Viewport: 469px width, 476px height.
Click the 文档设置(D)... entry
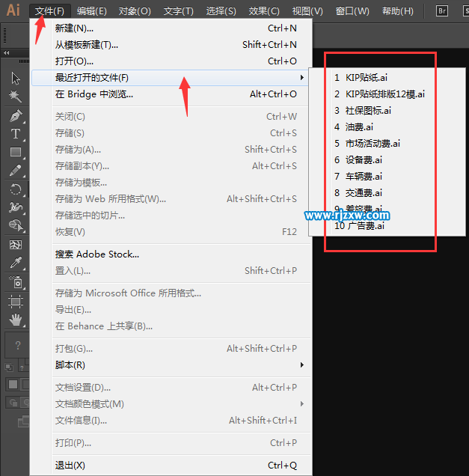coord(171,388)
